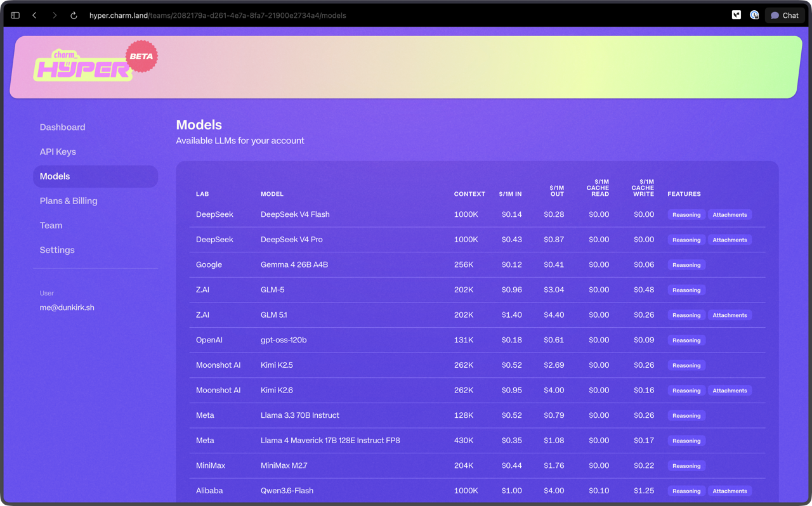Image resolution: width=812 pixels, height=506 pixels.
Task: Select the Models sidebar item
Action: click(x=95, y=176)
